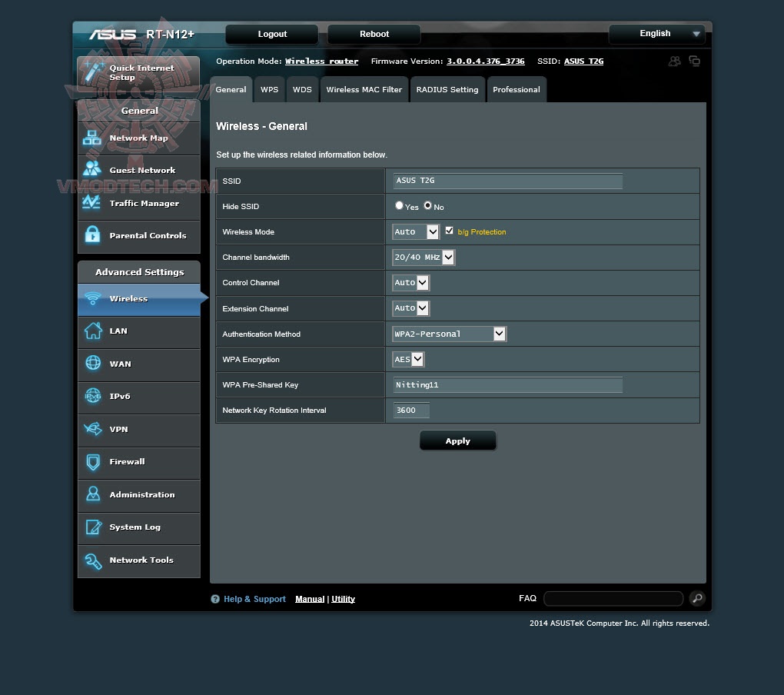
Task: Open Guest Network icon in sidebar
Action: click(x=92, y=168)
